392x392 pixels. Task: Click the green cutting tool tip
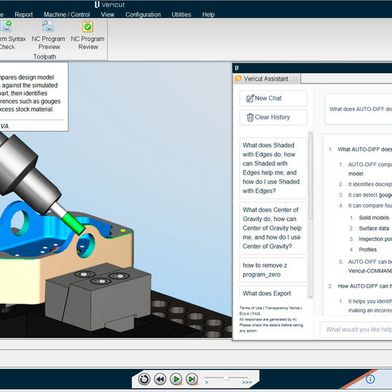point(75,223)
